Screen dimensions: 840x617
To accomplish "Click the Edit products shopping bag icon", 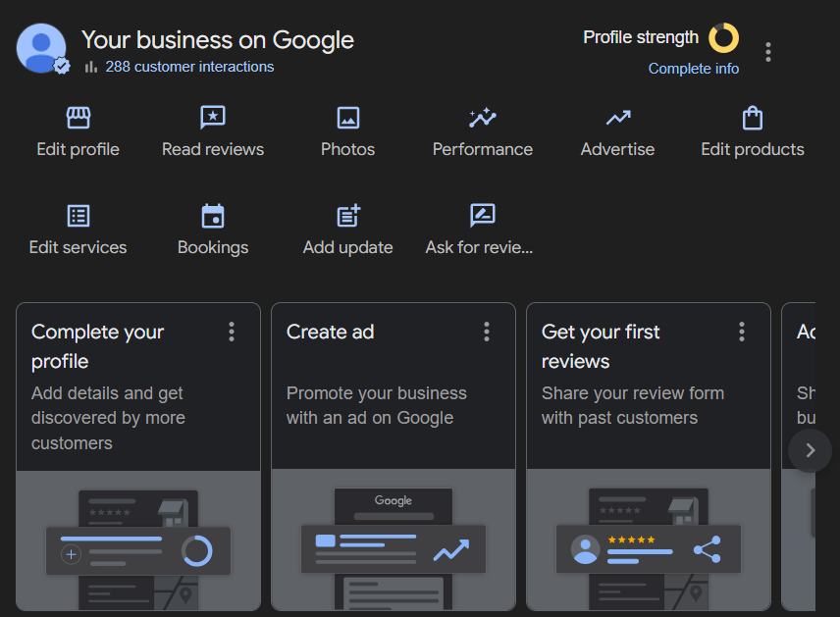I will [752, 118].
